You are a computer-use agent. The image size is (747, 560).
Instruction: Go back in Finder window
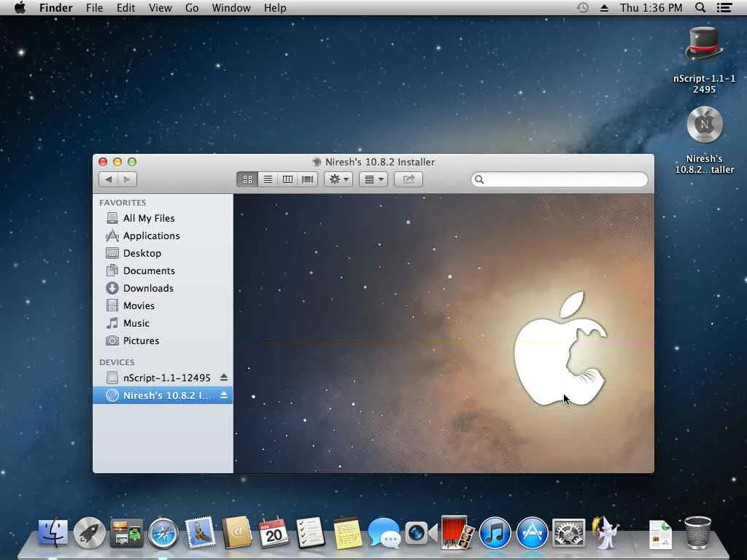108,179
